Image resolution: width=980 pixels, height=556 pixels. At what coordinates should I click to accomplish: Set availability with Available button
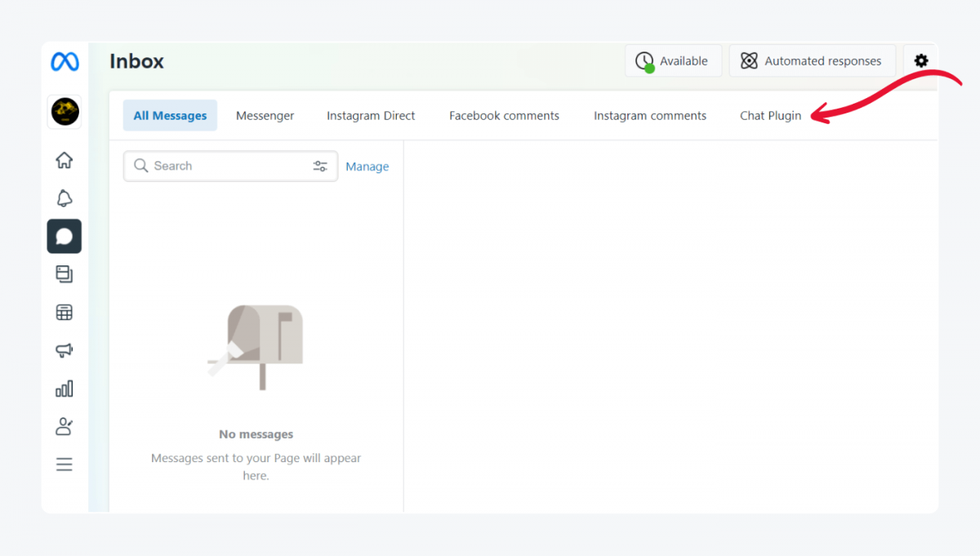click(x=674, y=60)
